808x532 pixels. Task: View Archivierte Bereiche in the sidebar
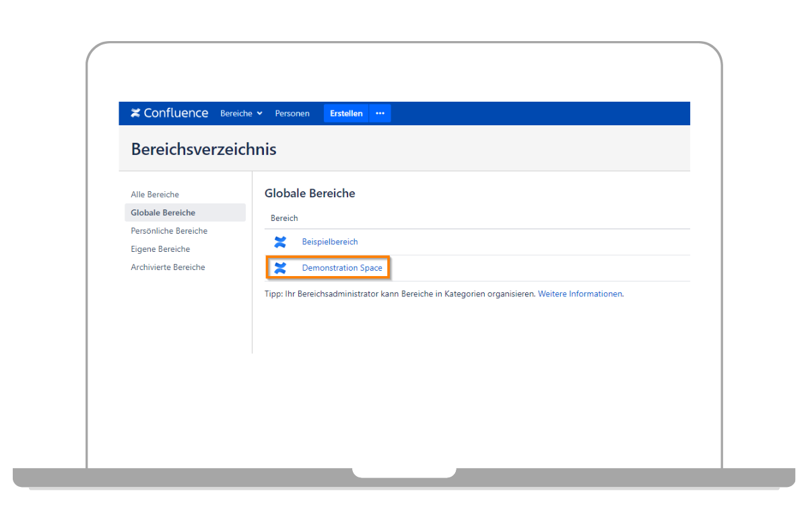tap(168, 267)
